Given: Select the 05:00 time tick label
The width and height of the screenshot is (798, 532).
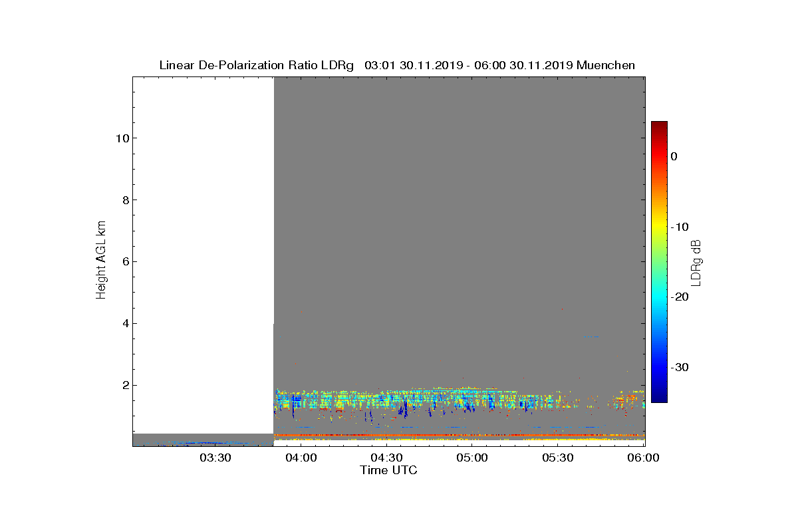Looking at the screenshot, I should pyautogui.click(x=473, y=458).
